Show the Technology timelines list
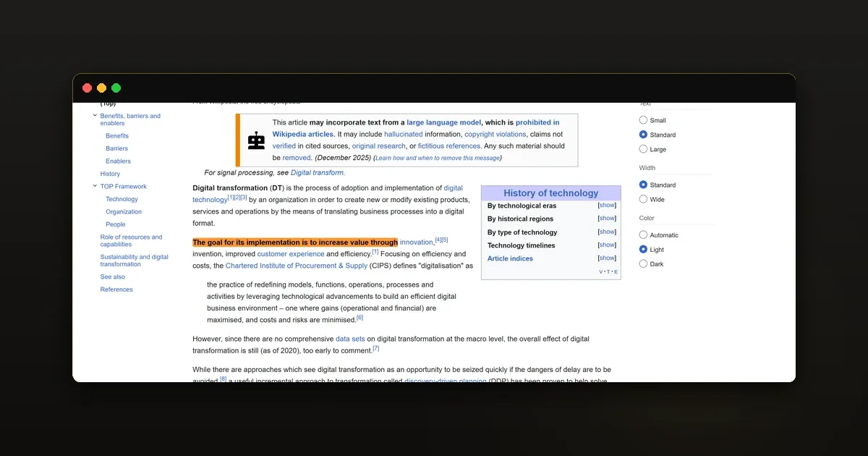The height and width of the screenshot is (456, 868). tap(607, 245)
